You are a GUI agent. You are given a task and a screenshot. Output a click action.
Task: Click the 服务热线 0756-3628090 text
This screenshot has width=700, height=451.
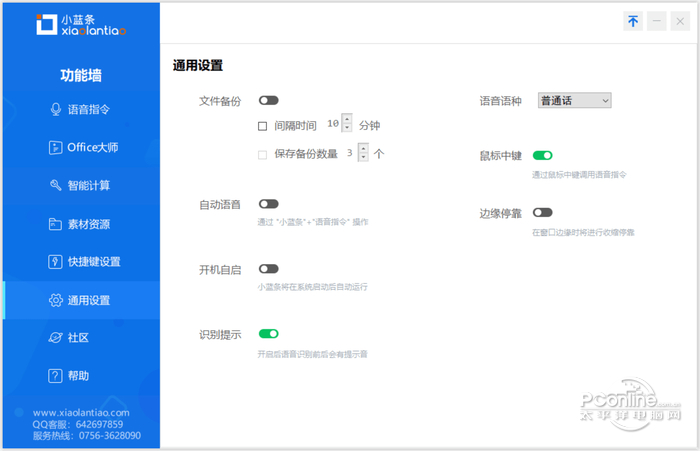pyautogui.click(x=87, y=435)
